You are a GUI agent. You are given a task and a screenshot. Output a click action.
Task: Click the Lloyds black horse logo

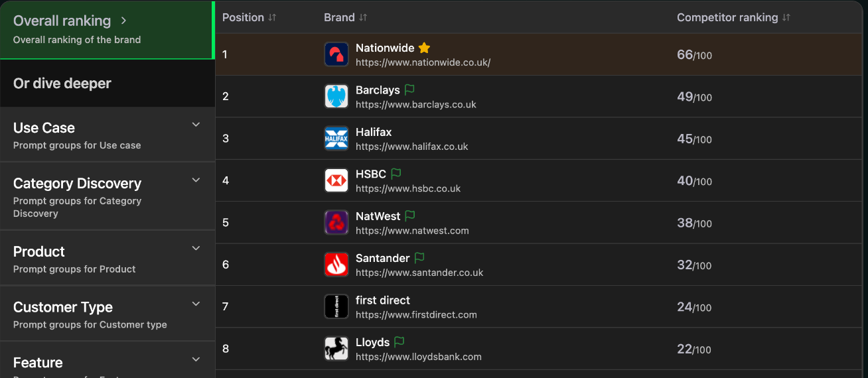(336, 349)
